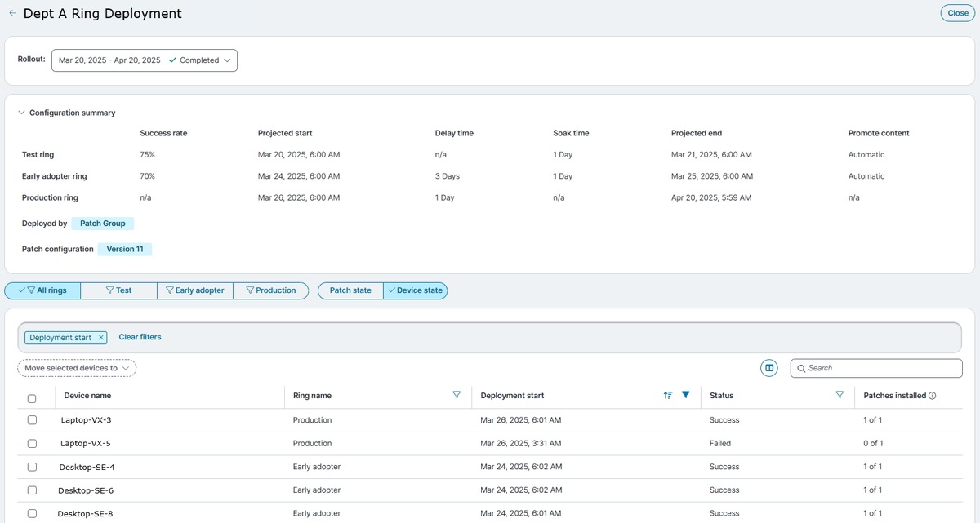Go back using the arrow beside Dept A Ring Deployment
The width and height of the screenshot is (980, 523).
pyautogui.click(x=12, y=13)
